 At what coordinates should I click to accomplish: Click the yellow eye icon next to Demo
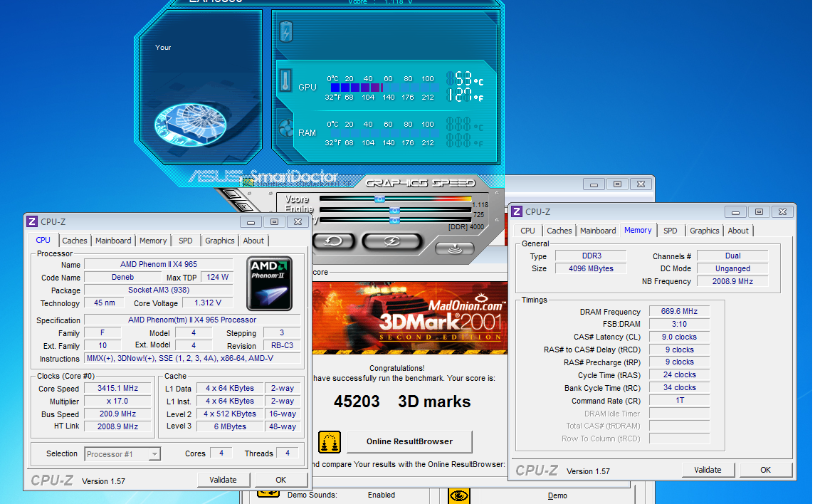click(x=458, y=495)
